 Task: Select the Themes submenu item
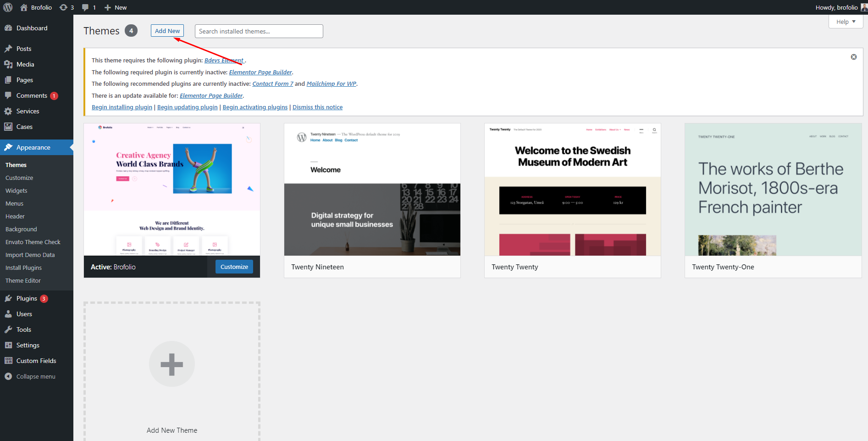[x=16, y=165]
